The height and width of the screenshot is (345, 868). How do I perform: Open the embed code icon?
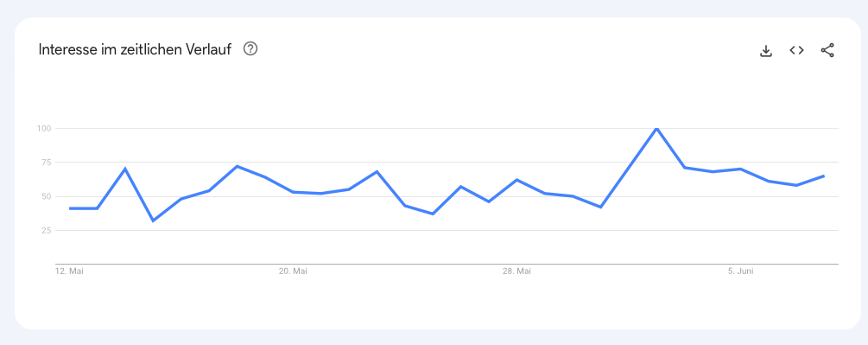click(796, 50)
